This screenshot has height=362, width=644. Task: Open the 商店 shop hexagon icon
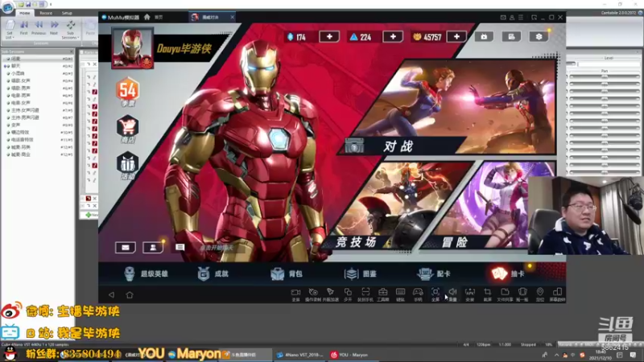128,127
